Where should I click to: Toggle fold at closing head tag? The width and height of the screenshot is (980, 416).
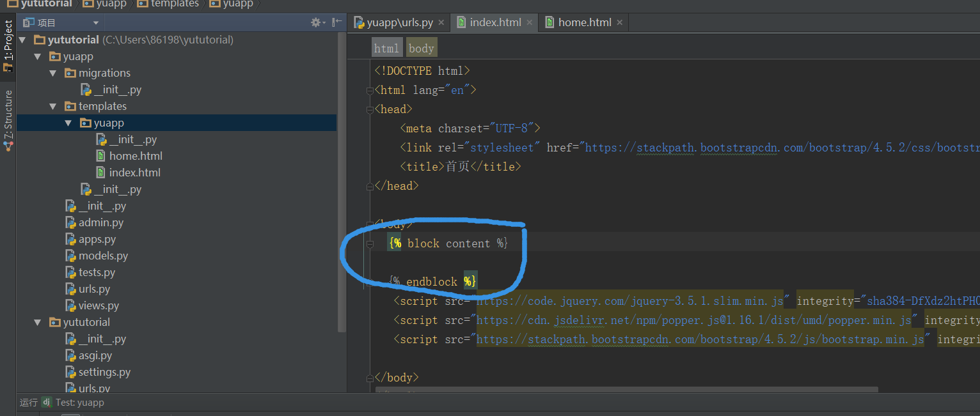click(370, 187)
